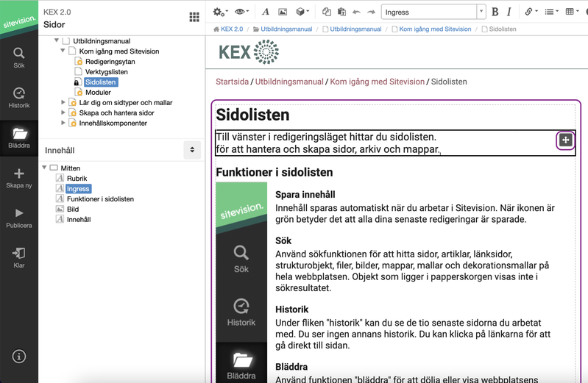The width and height of the screenshot is (588, 383).
Task: Click the pink Utbildningsmanual page breadcrumb
Action: pyautogui.click(x=289, y=82)
